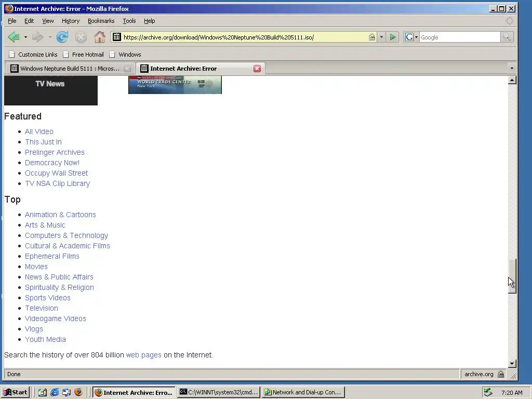
Task: Click the TV News dark tile
Action: [51, 90]
